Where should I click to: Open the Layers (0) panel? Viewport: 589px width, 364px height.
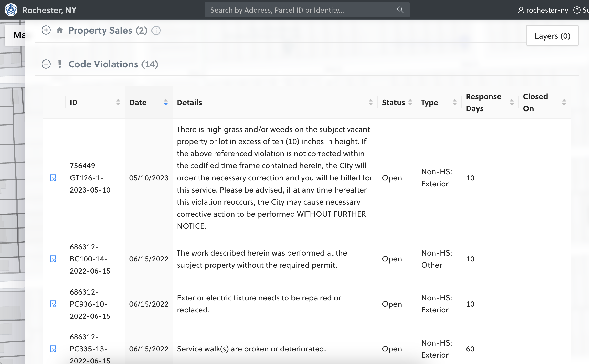pyautogui.click(x=552, y=36)
